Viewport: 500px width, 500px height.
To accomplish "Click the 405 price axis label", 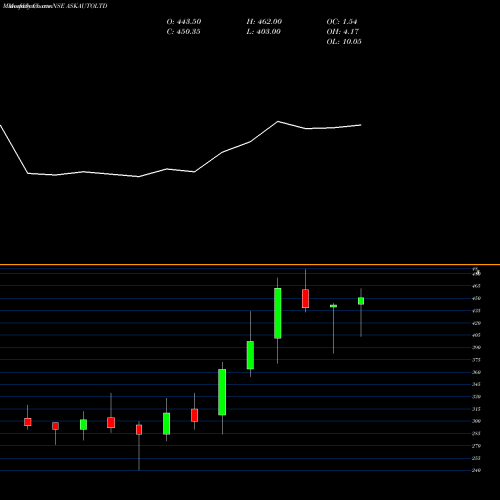I will click(x=477, y=335).
